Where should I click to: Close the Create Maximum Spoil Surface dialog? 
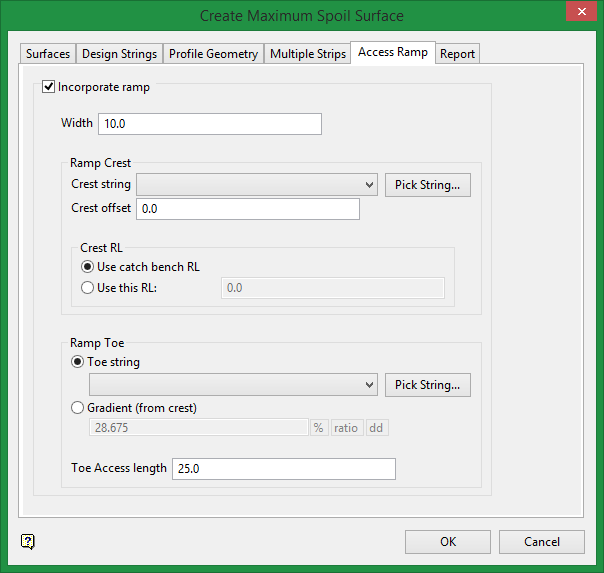tap(577, 14)
